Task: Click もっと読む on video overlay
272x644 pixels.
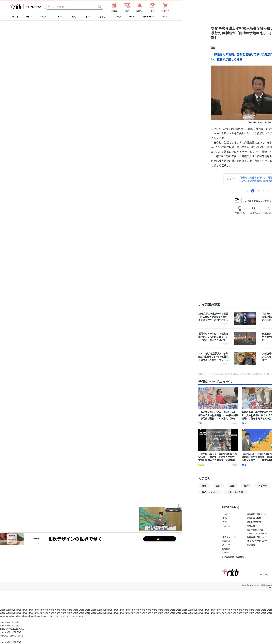Action: 173,510
